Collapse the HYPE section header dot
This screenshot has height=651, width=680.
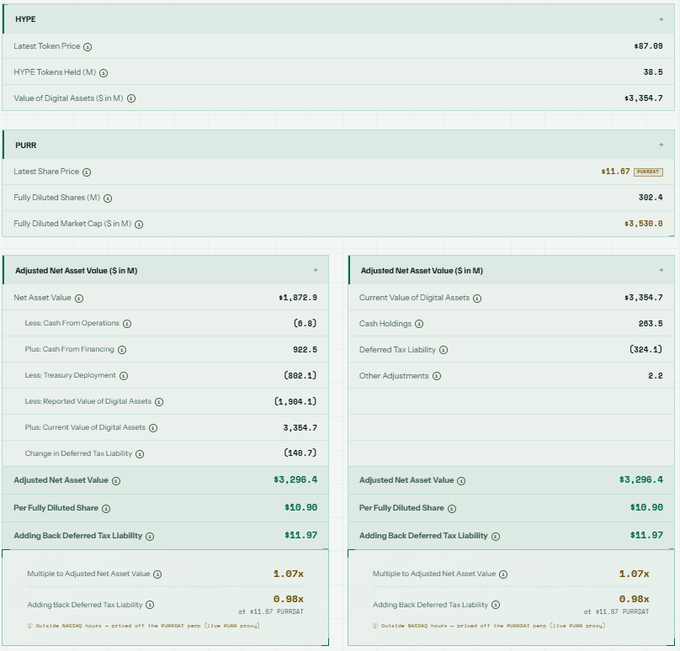[661, 19]
